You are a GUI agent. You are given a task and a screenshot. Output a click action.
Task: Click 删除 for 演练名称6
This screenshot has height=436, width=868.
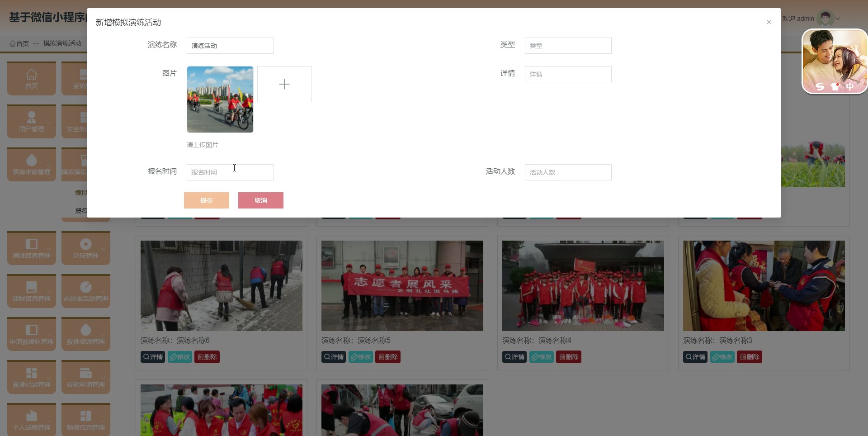(207, 357)
